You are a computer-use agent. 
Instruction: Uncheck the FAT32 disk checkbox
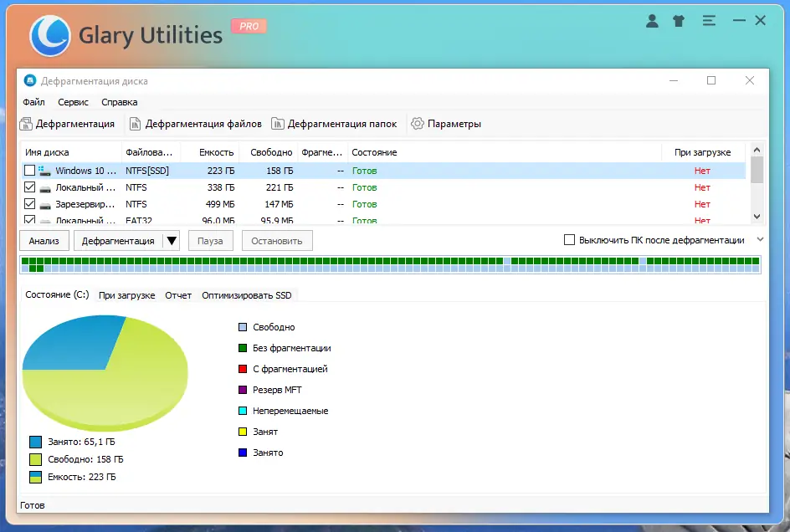pyautogui.click(x=30, y=220)
